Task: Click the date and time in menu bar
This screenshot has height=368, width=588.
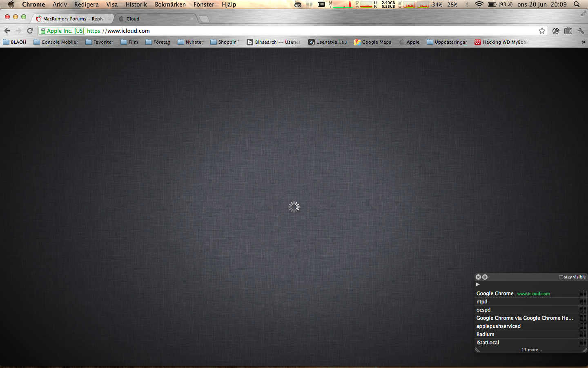Action: tap(542, 4)
